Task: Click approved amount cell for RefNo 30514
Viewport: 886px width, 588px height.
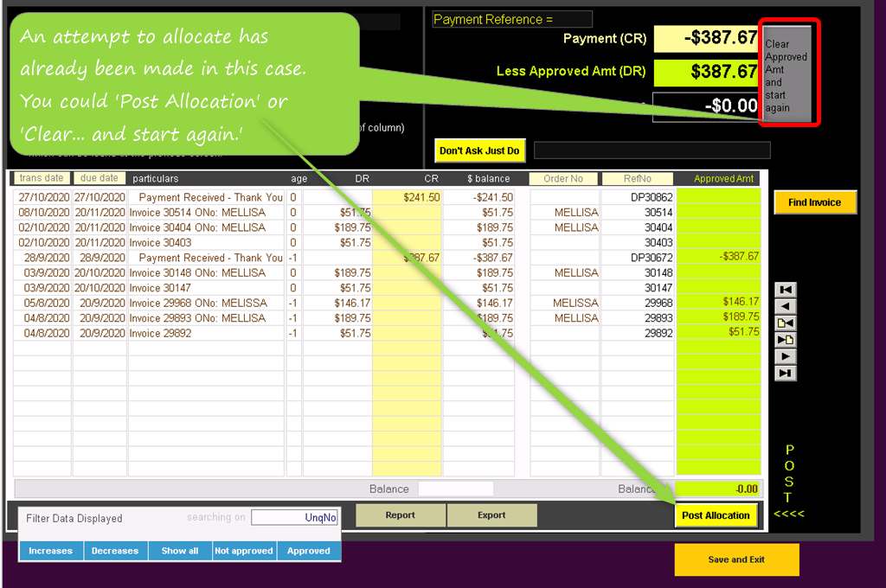Action: point(718,213)
